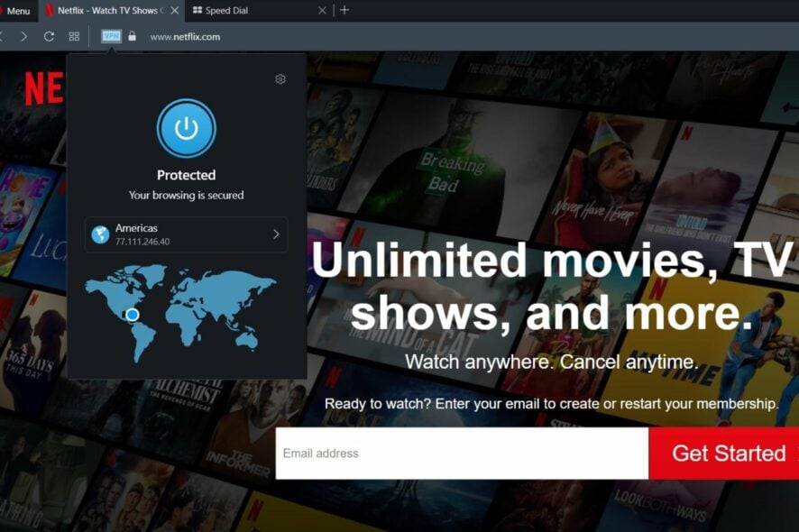Open the VPN settings gear
Image resolution: width=799 pixels, height=532 pixels.
[x=280, y=79]
